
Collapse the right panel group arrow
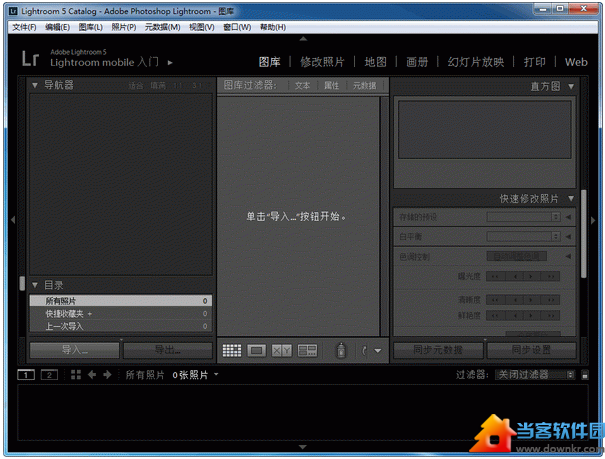tap(593, 220)
